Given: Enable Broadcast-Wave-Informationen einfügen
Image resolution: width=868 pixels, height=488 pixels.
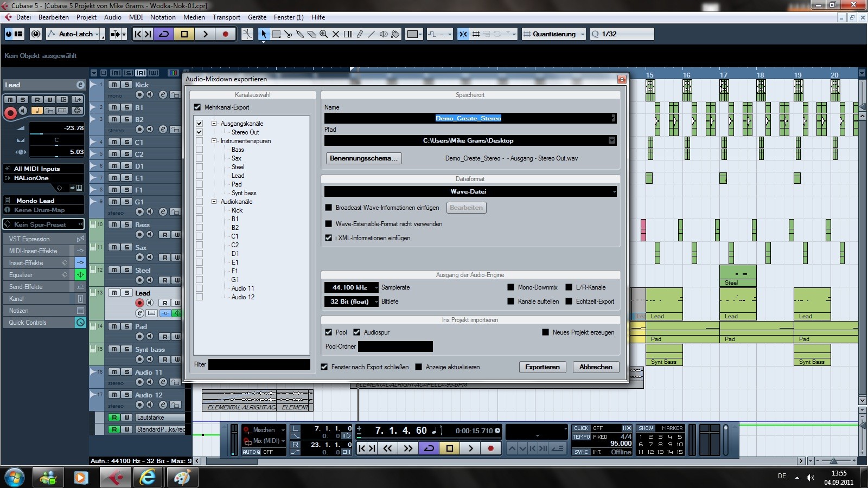Looking at the screenshot, I should (x=328, y=208).
